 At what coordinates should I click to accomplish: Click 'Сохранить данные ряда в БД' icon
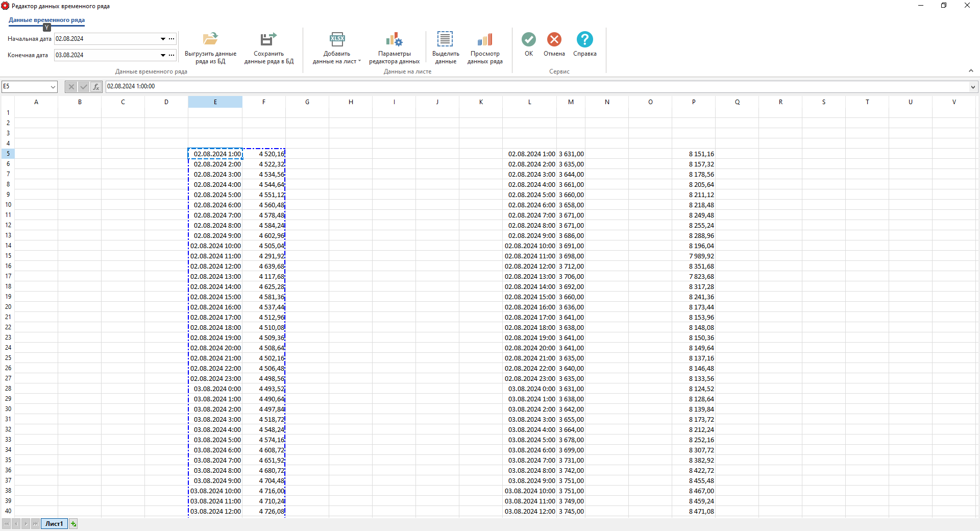pyautogui.click(x=269, y=47)
